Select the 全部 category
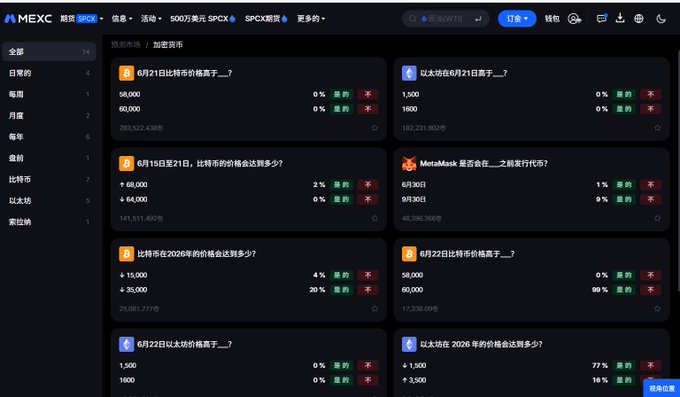Screen dimensions: 680x397 pos(49,52)
